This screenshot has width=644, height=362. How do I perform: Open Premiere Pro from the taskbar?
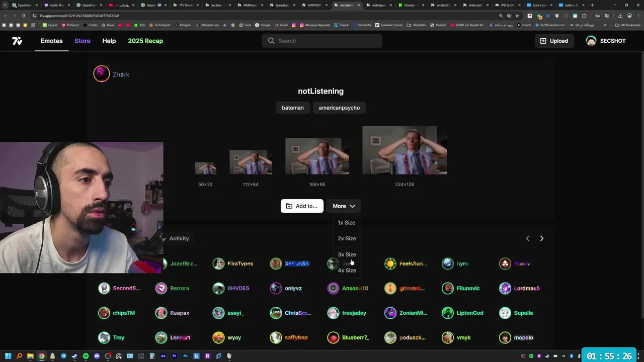coord(174,356)
